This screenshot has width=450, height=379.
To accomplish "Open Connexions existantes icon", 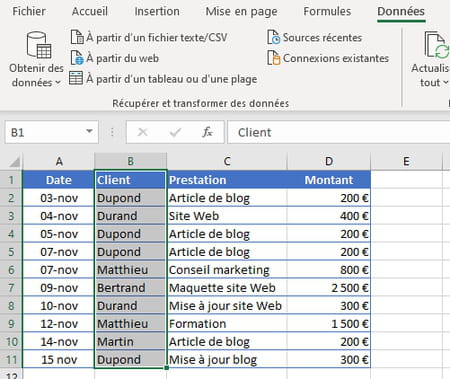I will click(x=274, y=58).
